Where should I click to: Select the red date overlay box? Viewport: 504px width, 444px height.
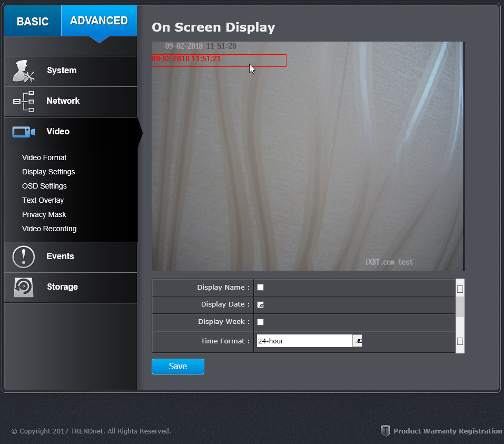pos(219,61)
